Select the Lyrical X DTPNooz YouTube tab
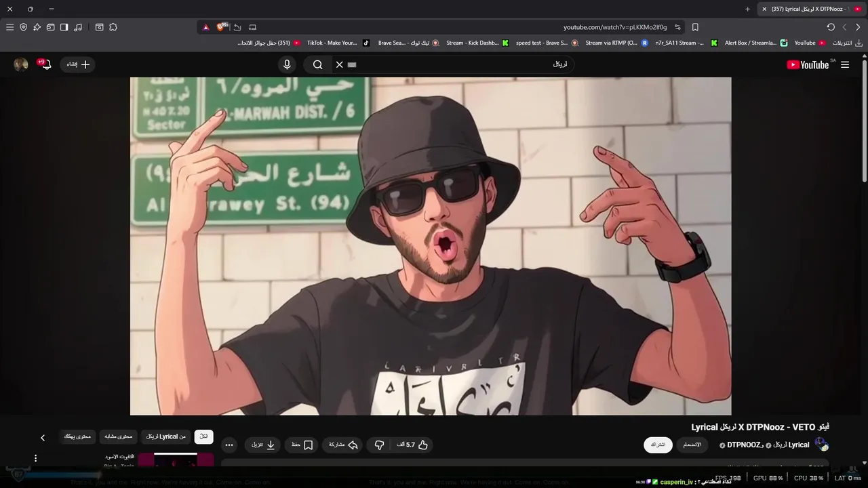 (x=810, y=9)
